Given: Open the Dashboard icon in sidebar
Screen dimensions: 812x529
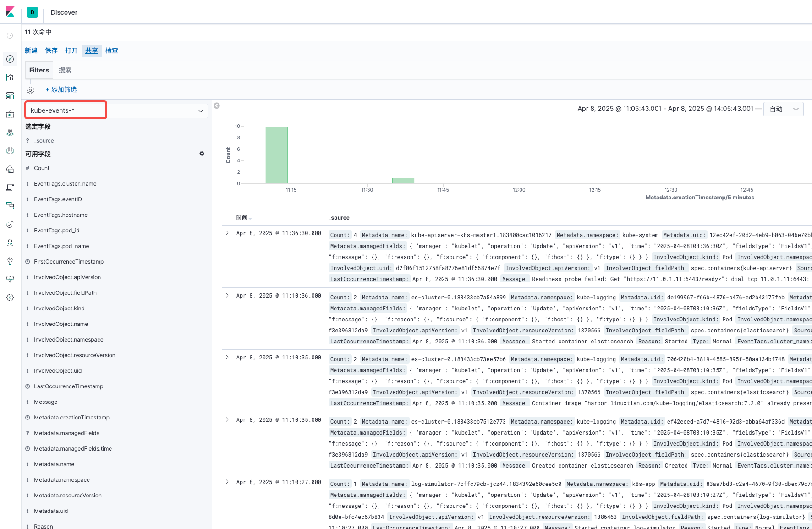Looking at the screenshot, I should pyautogui.click(x=10, y=96).
